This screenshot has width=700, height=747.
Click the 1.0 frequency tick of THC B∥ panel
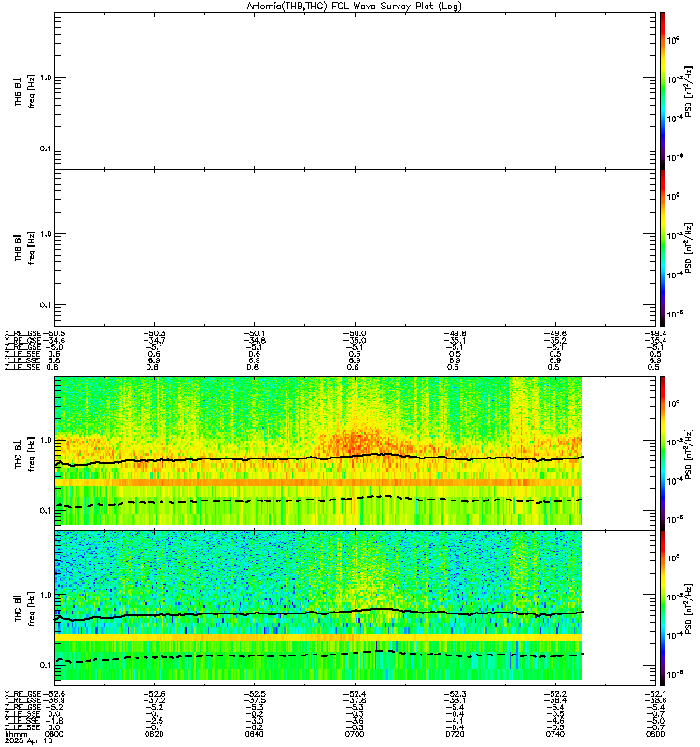point(46,595)
